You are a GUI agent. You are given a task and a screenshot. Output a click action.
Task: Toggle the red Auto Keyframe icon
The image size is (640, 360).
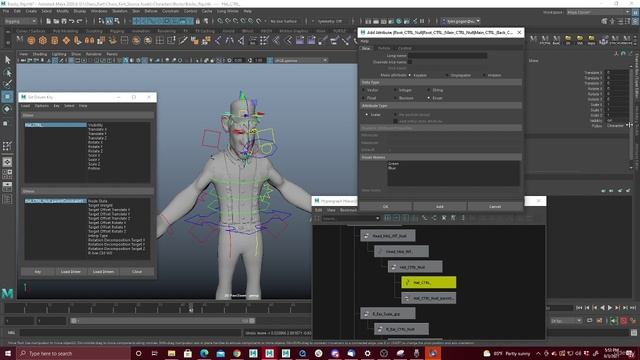[624, 321]
